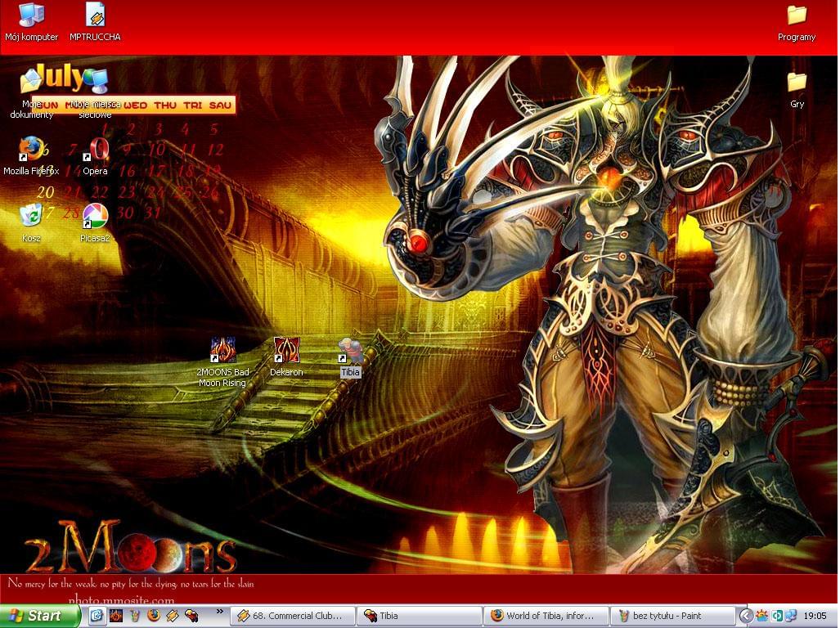
Task: Click the Tibia quick launch icon
Action: [191, 616]
